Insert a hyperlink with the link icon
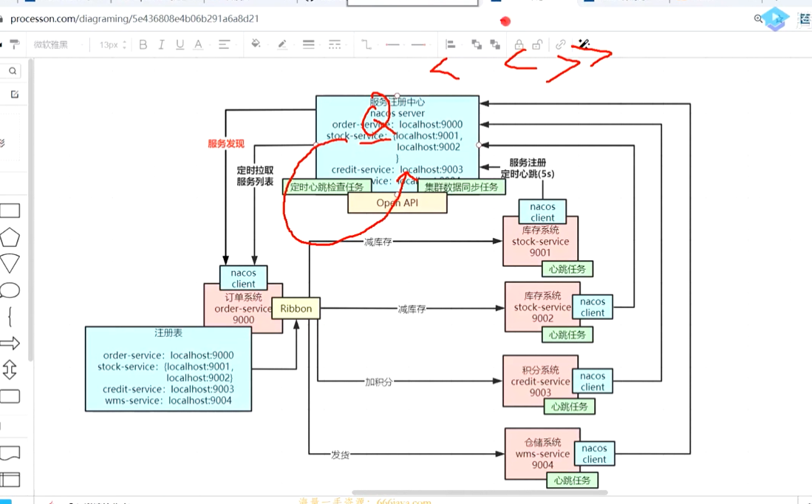The image size is (812, 504). click(x=560, y=44)
